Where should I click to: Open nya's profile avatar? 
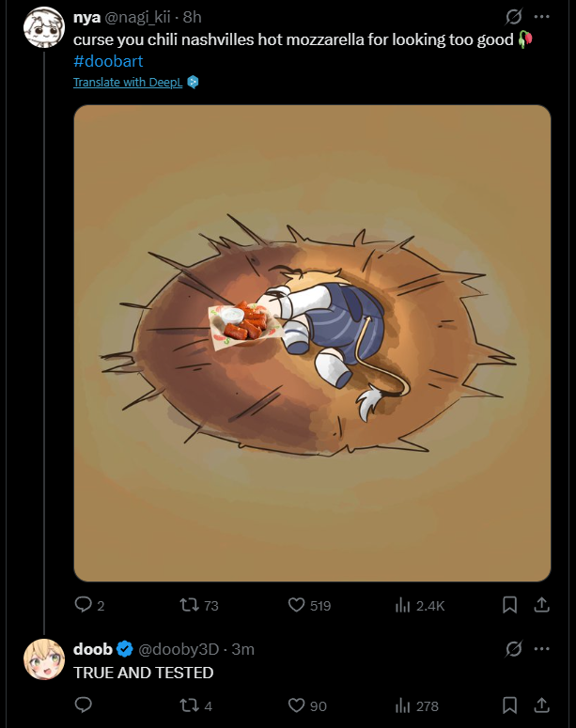43,27
